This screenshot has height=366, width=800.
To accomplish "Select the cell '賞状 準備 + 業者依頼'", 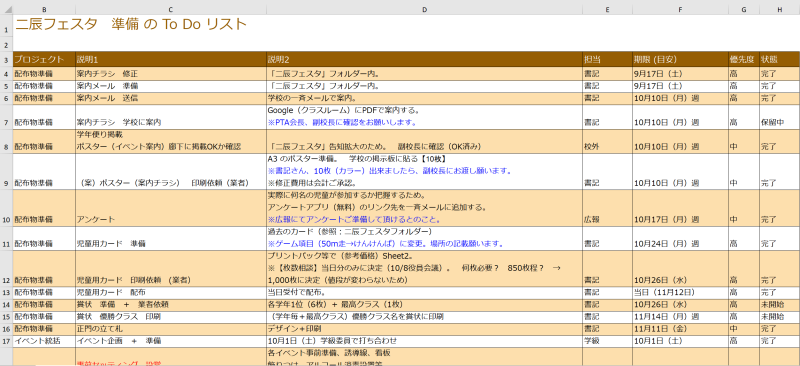I will coord(171,305).
